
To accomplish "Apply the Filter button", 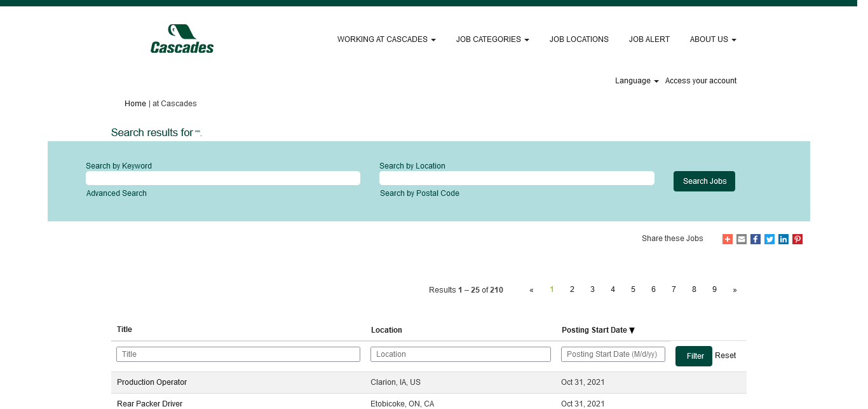I will point(693,356).
